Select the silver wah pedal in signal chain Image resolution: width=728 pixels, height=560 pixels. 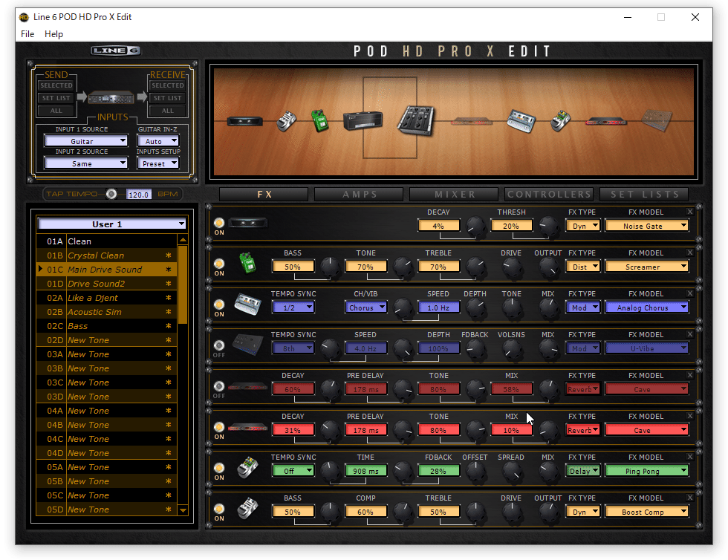pos(287,122)
